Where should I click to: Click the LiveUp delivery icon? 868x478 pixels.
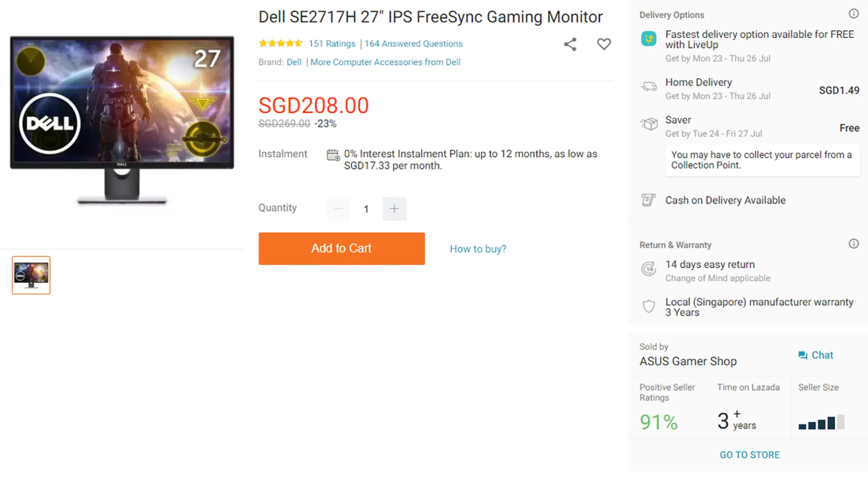coord(649,39)
